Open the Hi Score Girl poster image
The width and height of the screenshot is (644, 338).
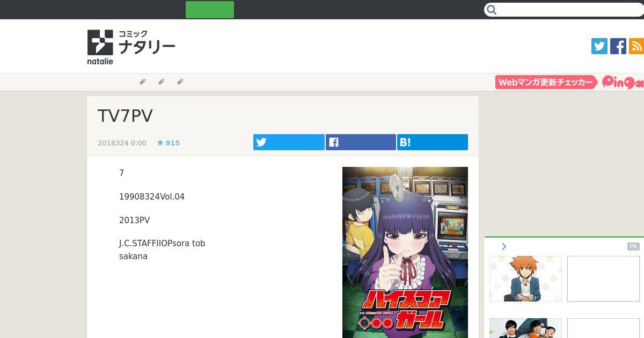[x=405, y=252]
